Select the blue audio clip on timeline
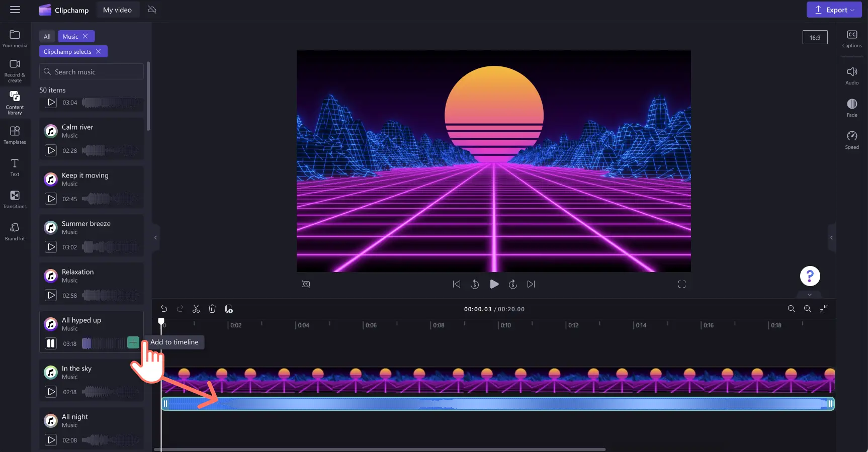The image size is (868, 452). tap(498, 404)
